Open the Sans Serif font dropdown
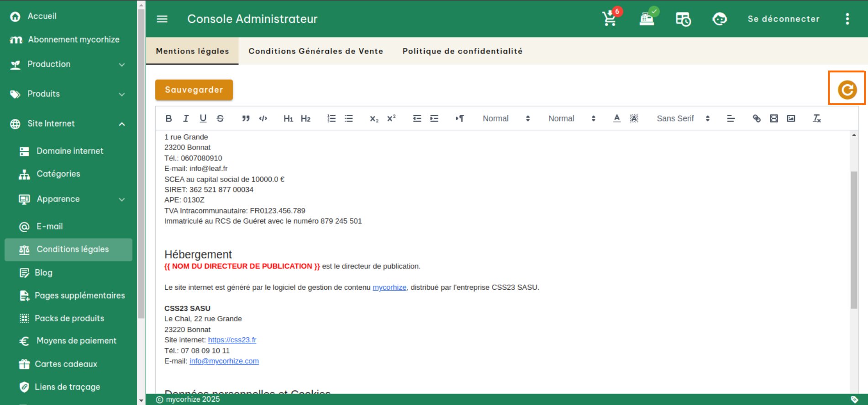The image size is (868, 405). click(x=683, y=118)
